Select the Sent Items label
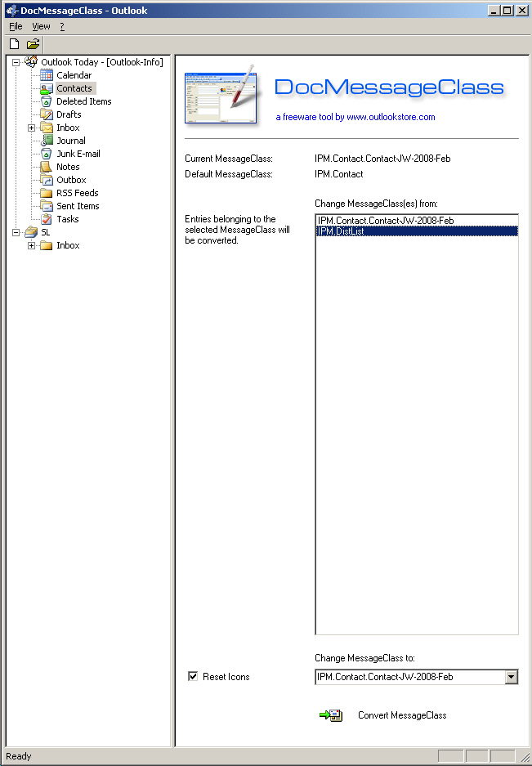532x766 pixels. pos(78,206)
